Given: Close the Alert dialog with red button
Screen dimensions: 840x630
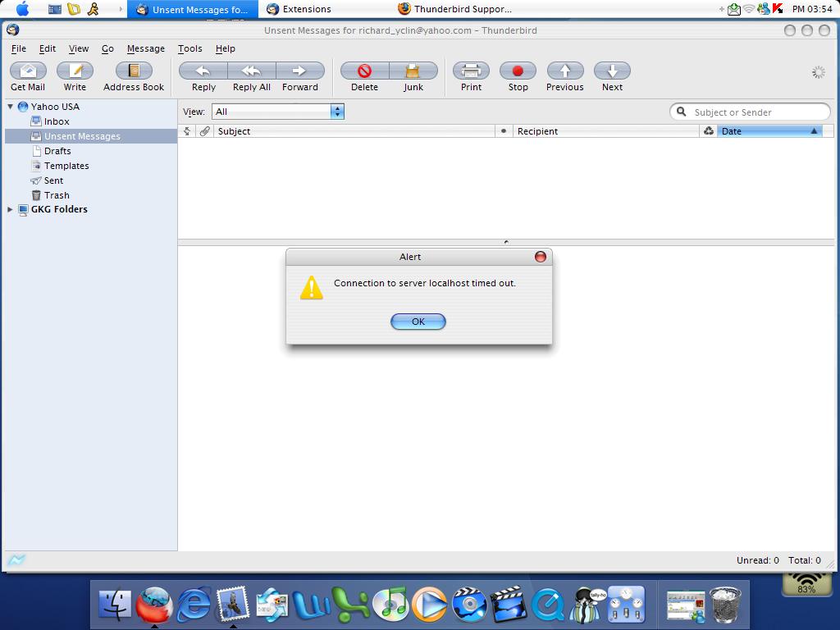Looking at the screenshot, I should pyautogui.click(x=541, y=257).
